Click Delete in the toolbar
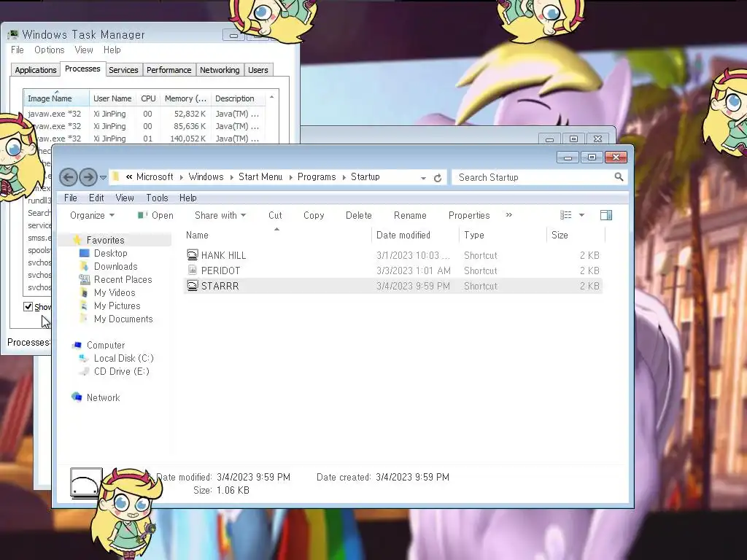747x560 pixels. pyautogui.click(x=358, y=215)
